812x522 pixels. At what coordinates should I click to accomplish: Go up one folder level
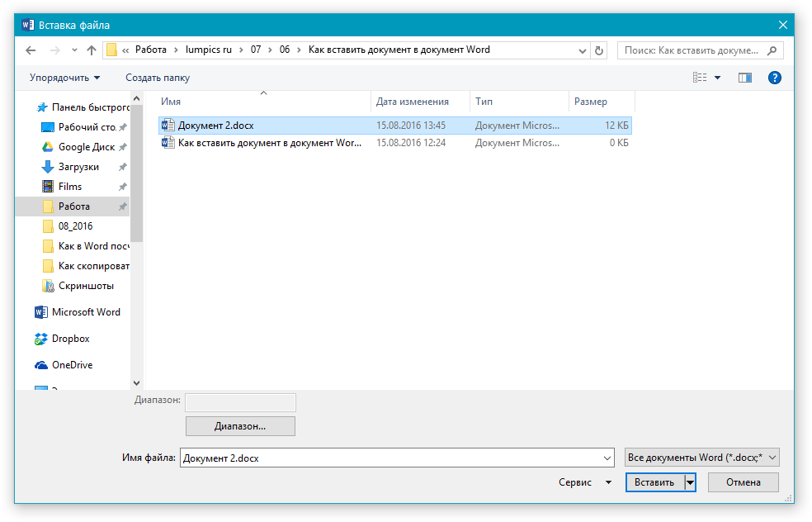tap(92, 50)
